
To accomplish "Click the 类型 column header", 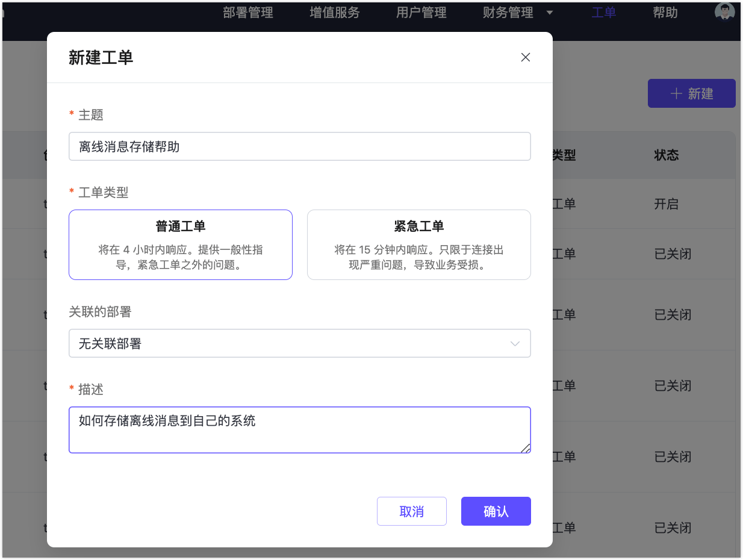I will point(564,155).
